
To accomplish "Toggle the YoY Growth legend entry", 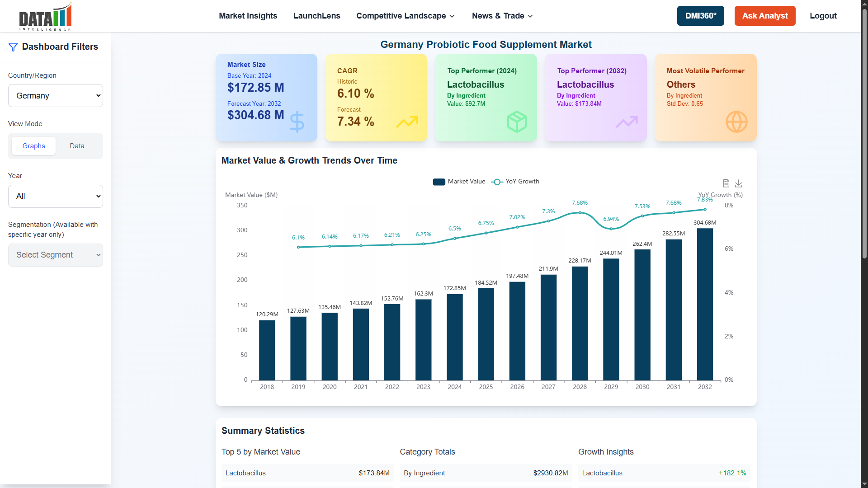I will [515, 181].
